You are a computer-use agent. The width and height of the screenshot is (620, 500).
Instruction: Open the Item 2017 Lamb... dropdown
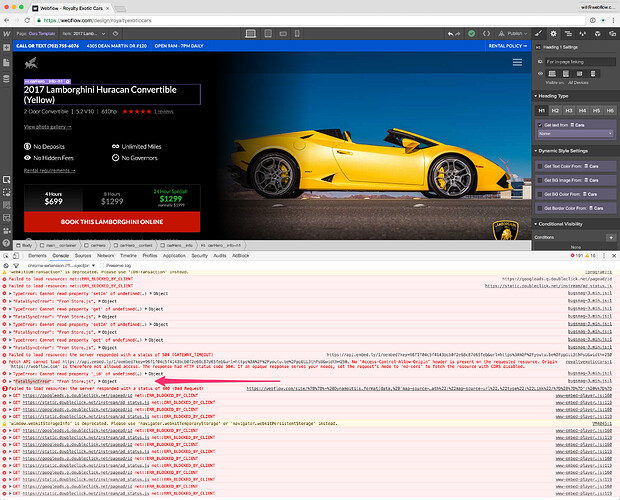click(84, 34)
